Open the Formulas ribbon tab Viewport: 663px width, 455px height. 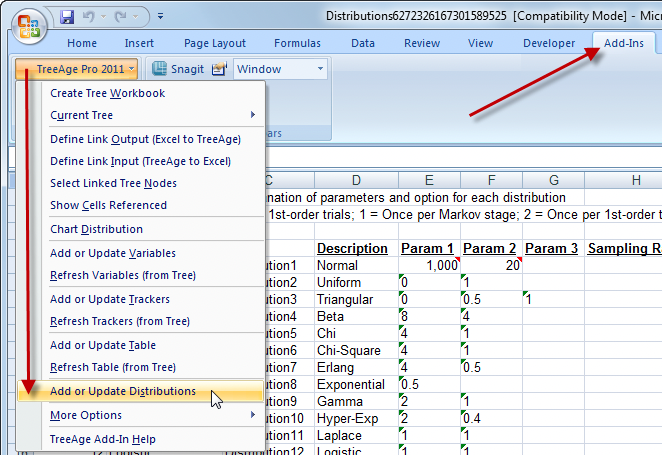click(297, 43)
